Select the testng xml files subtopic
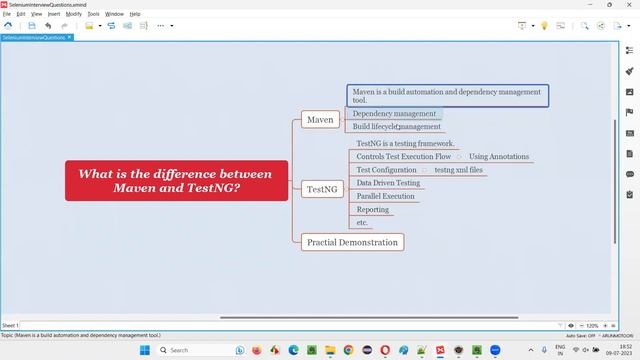 tap(458, 170)
